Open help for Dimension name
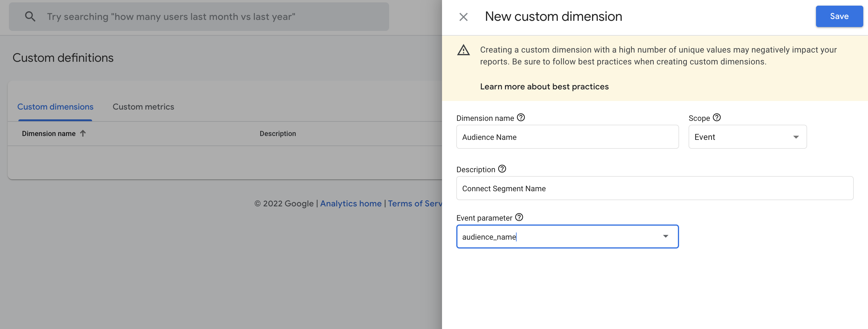The width and height of the screenshot is (868, 329). pos(521,118)
